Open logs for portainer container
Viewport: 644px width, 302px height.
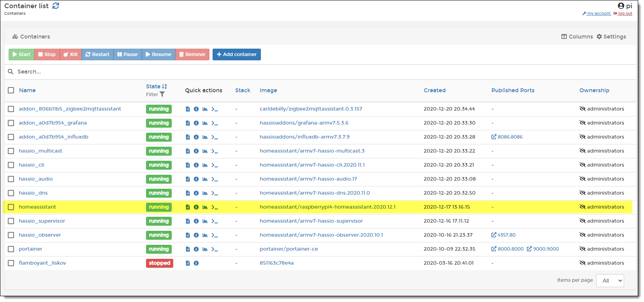188,249
